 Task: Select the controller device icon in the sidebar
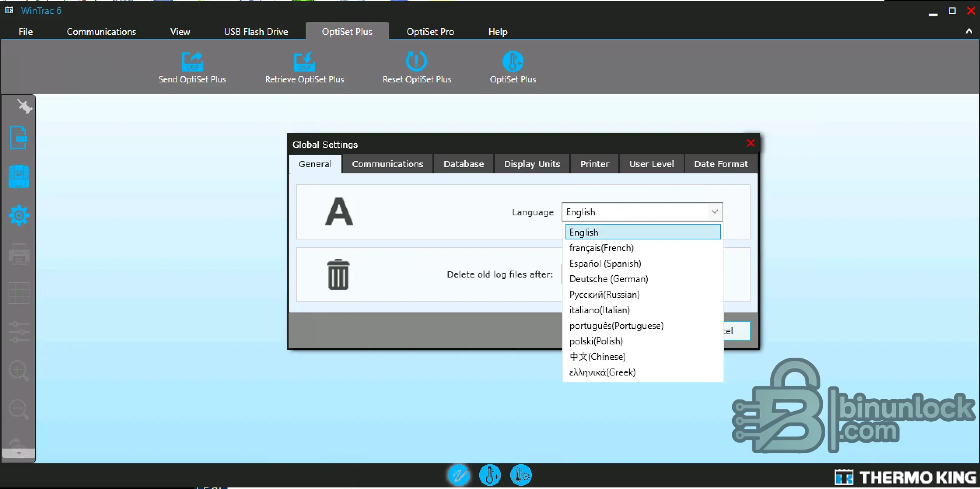click(19, 176)
